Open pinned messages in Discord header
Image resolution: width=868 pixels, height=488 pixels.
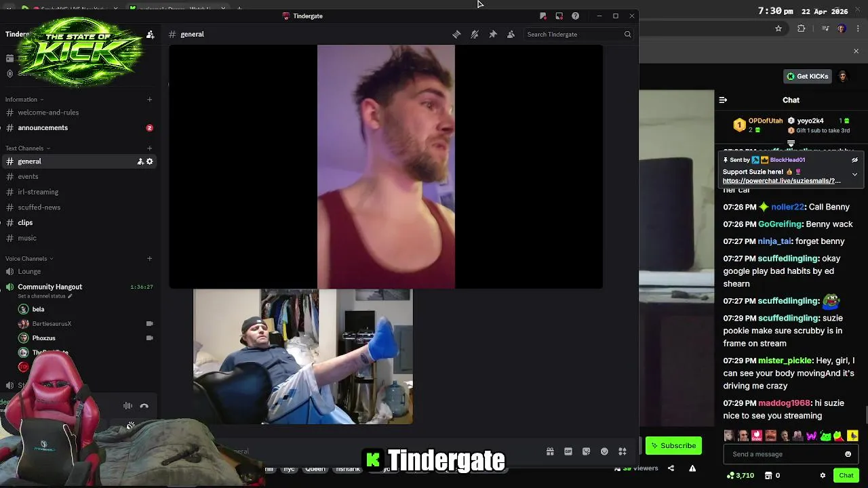tap(493, 35)
